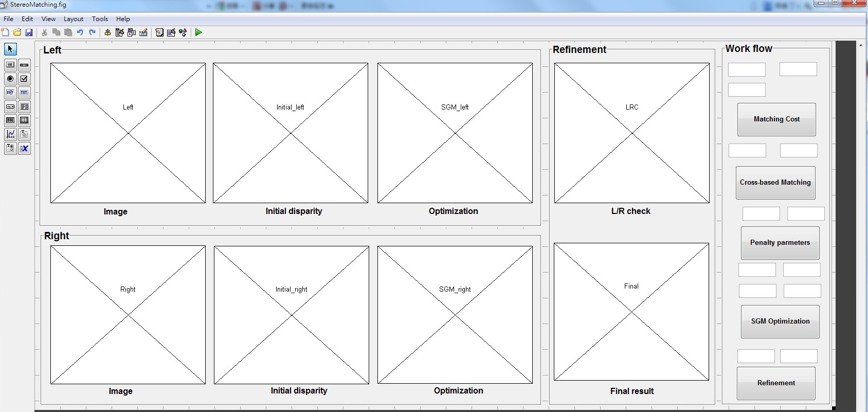Open the Object Browser
This screenshot has height=412, width=868.
(183, 32)
